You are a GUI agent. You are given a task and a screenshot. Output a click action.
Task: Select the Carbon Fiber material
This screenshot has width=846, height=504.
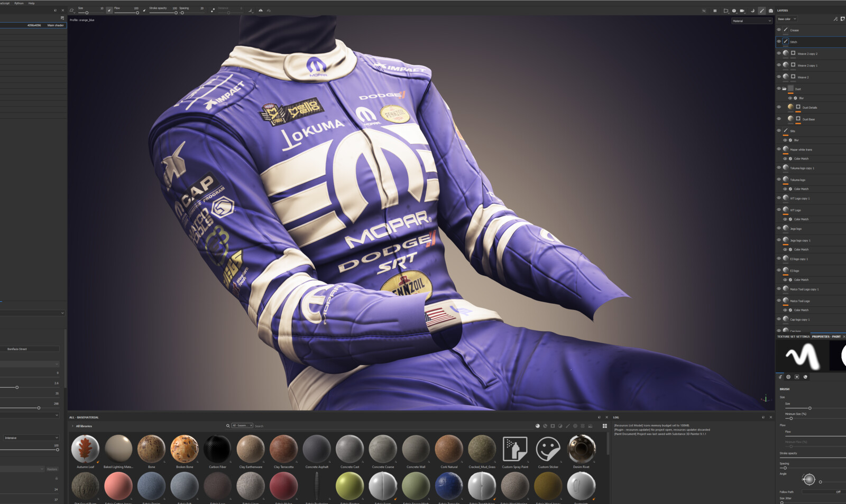pos(217,450)
